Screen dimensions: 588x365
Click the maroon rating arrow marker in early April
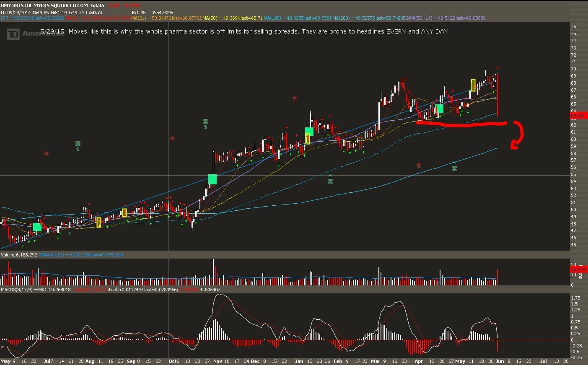coord(419,165)
